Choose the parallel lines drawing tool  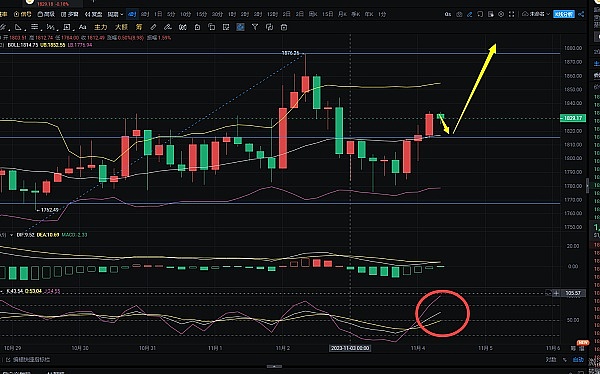click(34, 27)
